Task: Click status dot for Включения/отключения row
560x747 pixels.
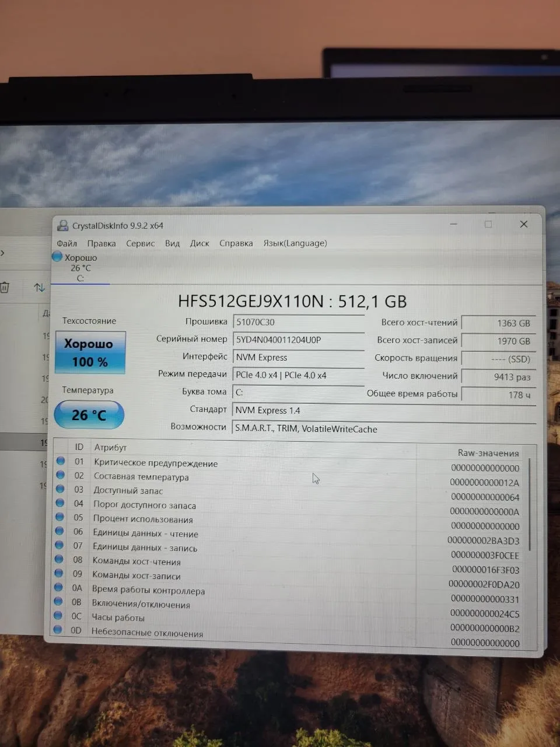Action: pos(58,601)
